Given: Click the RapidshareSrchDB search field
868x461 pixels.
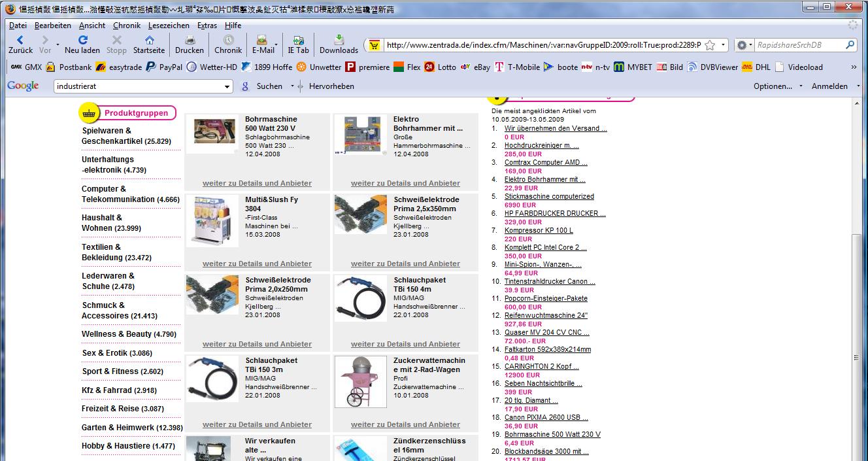Looking at the screenshot, I should pyautogui.click(x=799, y=45).
